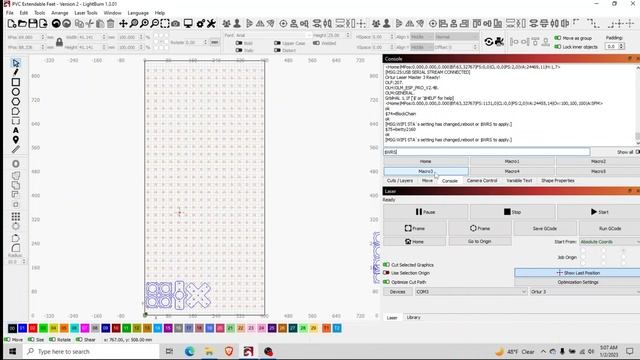The height and width of the screenshot is (360, 640).
Task: Switch to the Camera Control tab
Action: [x=482, y=180]
